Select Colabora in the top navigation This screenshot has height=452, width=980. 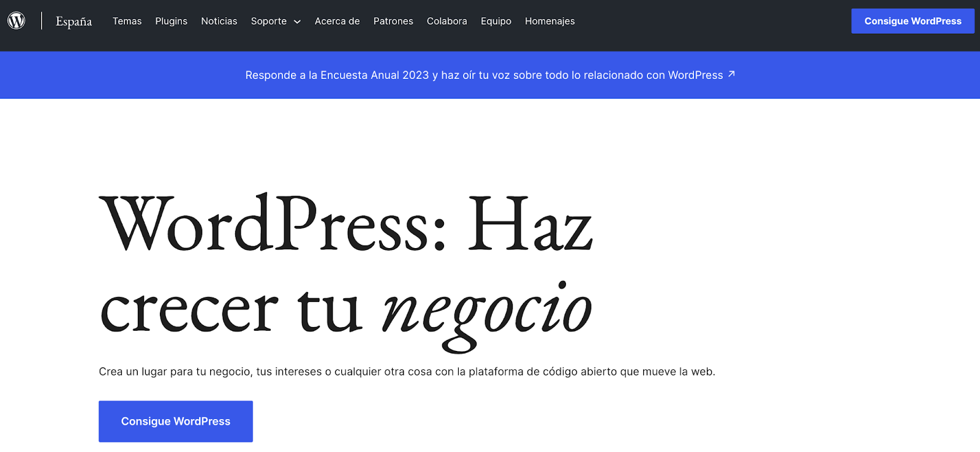tap(447, 21)
